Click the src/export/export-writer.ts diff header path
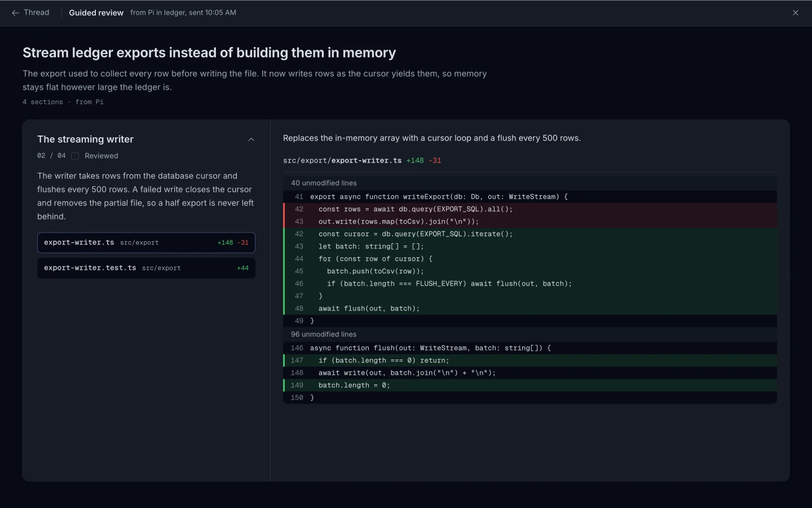 (342, 160)
